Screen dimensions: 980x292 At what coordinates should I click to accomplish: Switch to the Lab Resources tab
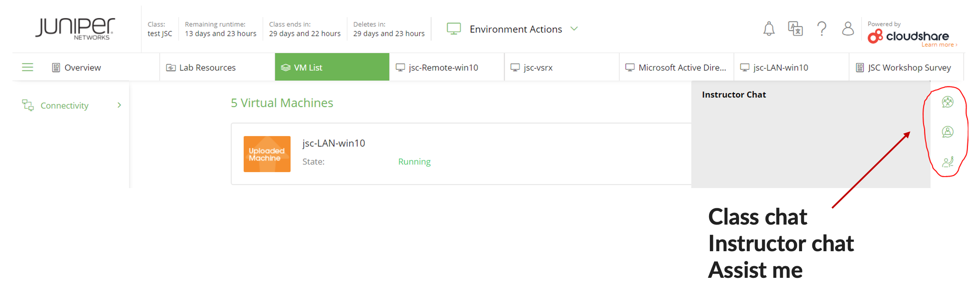(x=207, y=68)
